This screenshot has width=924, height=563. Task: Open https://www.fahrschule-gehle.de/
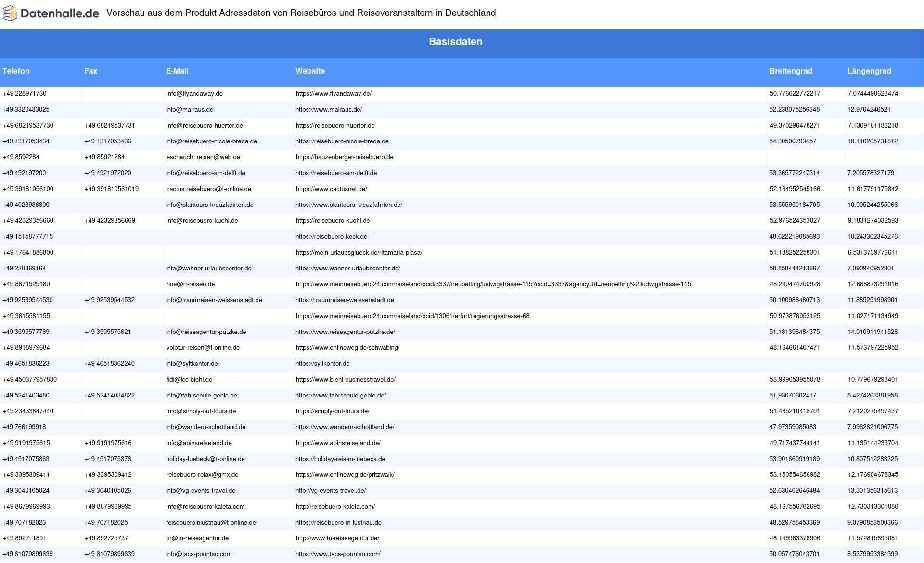click(x=341, y=396)
